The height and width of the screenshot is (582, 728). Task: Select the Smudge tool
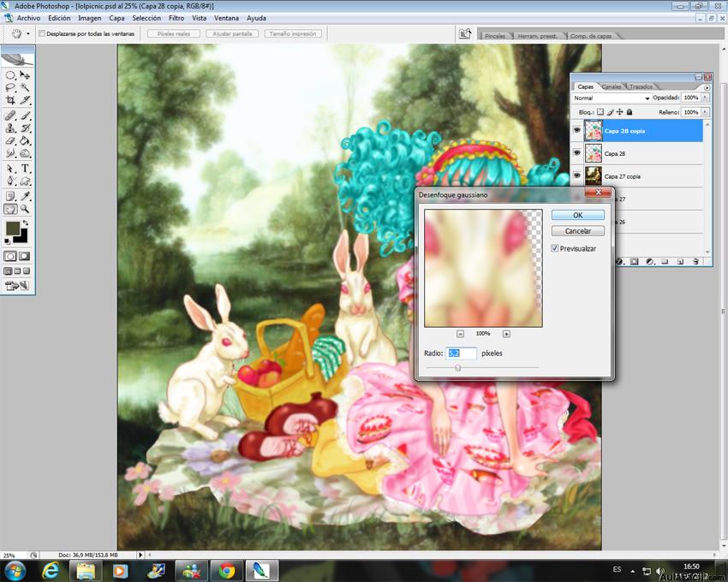[10, 153]
